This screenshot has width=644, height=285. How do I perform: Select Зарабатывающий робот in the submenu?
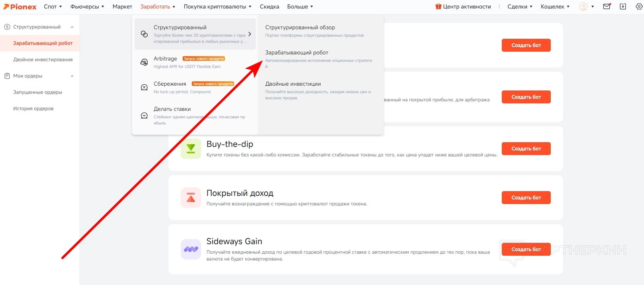pyautogui.click(x=297, y=53)
